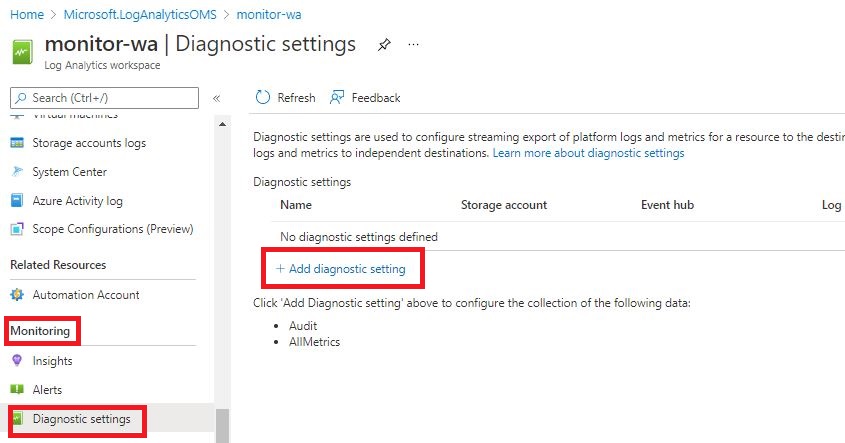Click the Feedback icon in the toolbar
This screenshot has width=845, height=443.
(337, 98)
